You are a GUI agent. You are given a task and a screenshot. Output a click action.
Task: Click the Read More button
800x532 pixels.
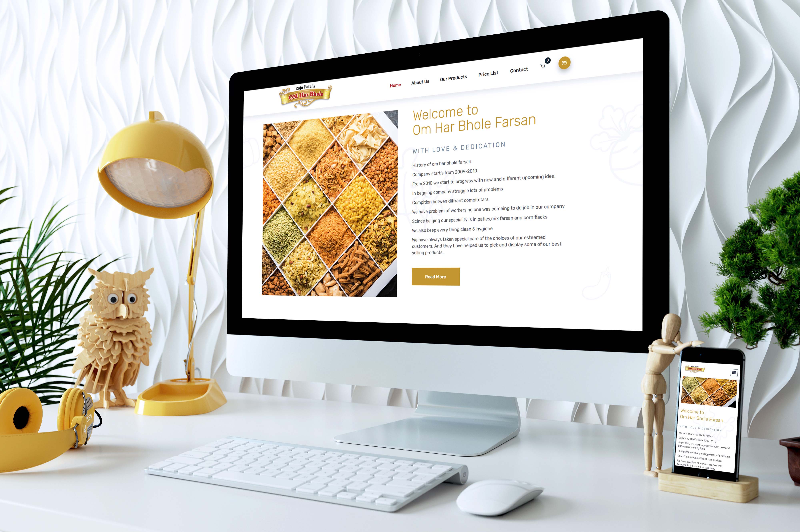[x=435, y=276]
